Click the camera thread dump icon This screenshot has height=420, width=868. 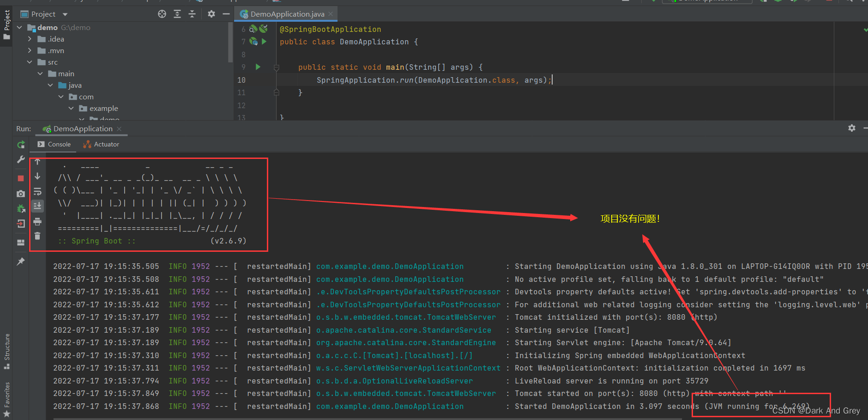[x=21, y=194]
